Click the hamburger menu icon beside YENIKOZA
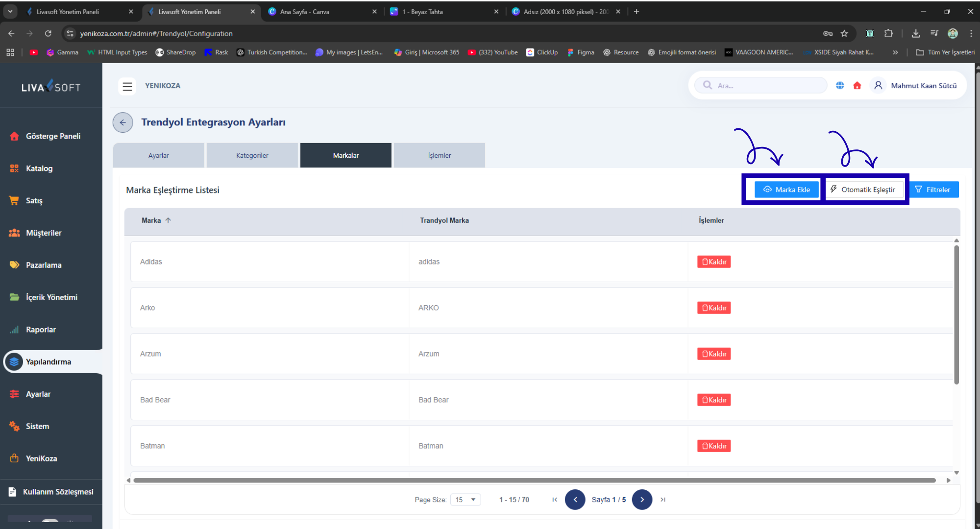The image size is (980, 529). point(127,86)
